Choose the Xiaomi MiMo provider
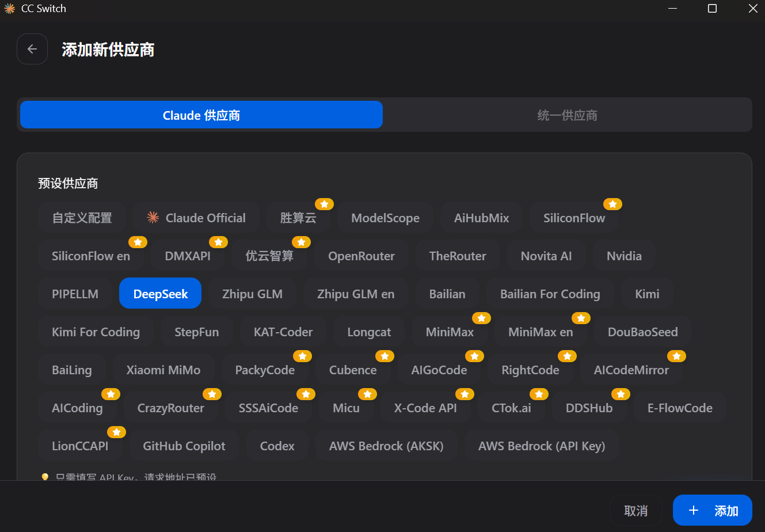 coord(163,370)
